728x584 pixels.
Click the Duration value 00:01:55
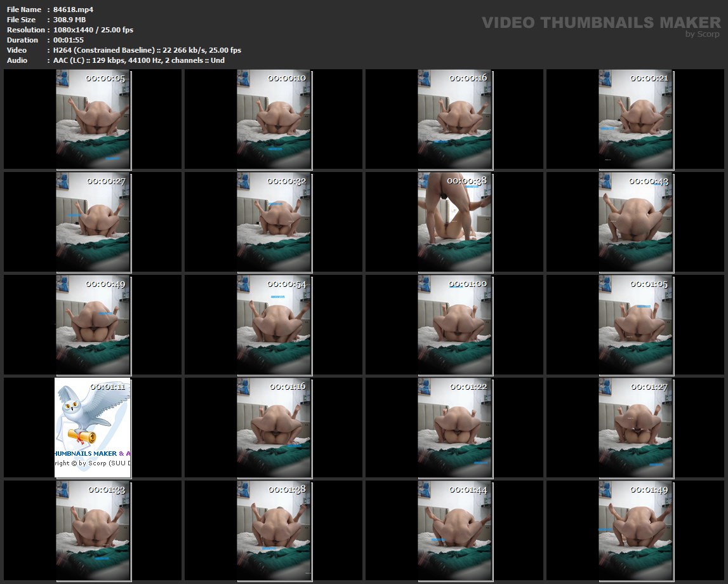point(69,40)
